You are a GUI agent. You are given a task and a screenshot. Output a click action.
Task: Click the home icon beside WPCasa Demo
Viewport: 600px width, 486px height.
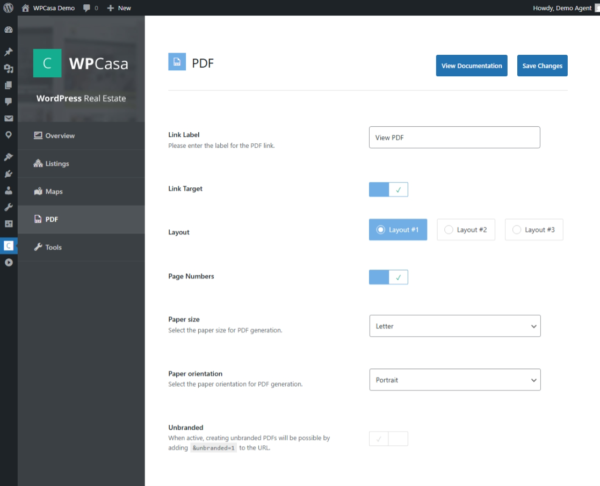(x=25, y=8)
